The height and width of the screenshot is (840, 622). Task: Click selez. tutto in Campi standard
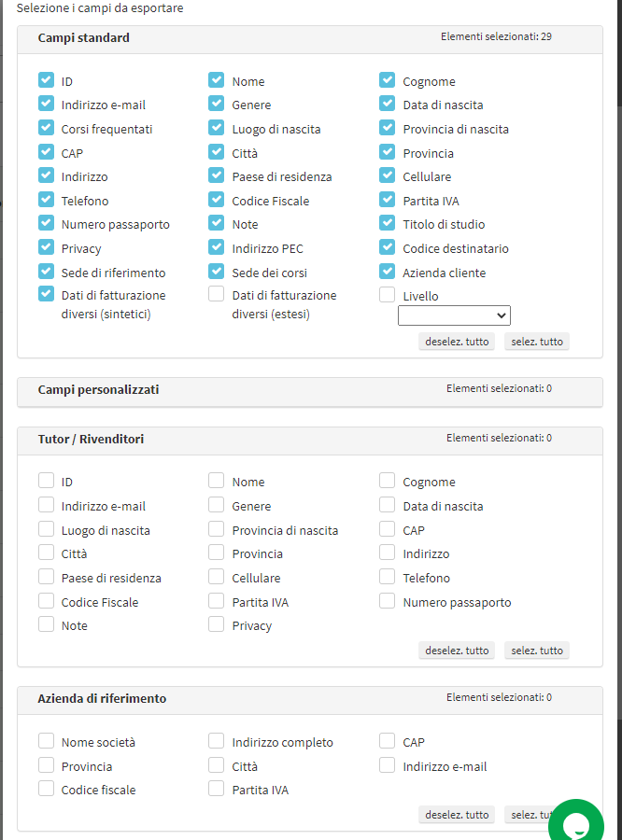537,342
